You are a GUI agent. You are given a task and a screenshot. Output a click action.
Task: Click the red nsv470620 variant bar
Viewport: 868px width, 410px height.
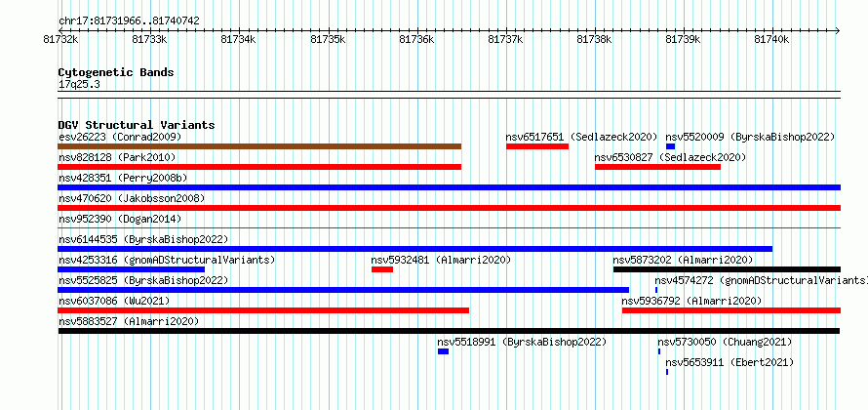pyautogui.click(x=449, y=208)
